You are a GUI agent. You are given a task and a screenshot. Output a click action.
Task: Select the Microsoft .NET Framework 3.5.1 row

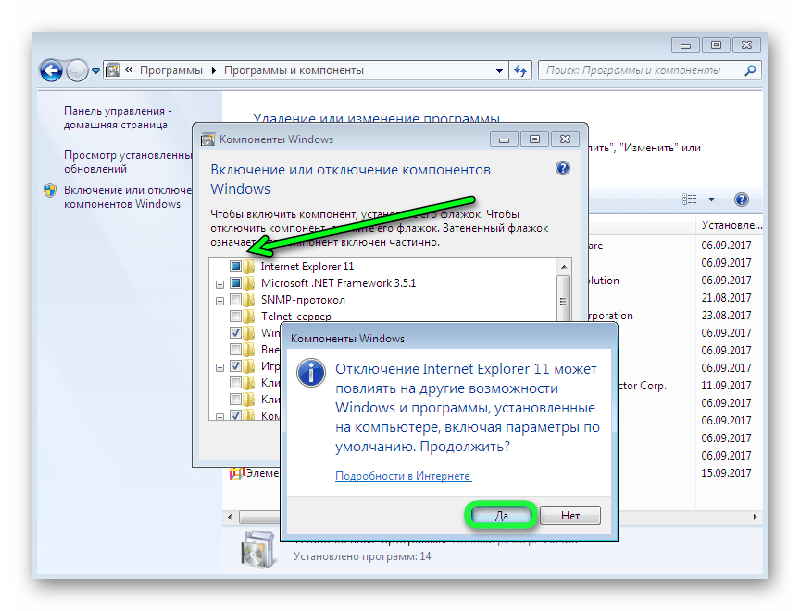click(338, 283)
